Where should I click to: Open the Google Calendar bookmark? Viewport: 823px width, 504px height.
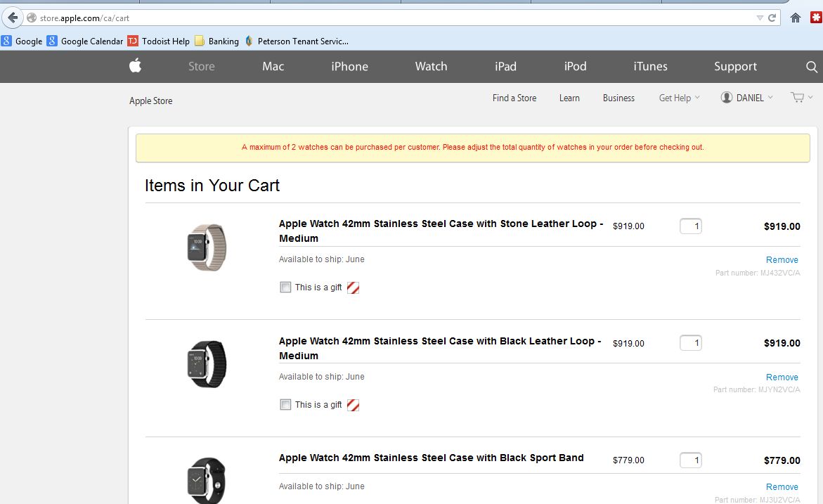[x=85, y=41]
